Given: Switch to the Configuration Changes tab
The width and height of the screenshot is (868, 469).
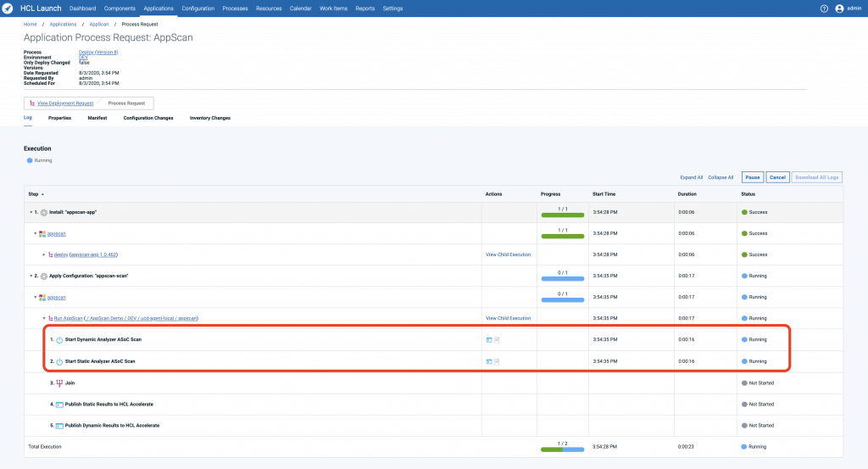Looking at the screenshot, I should pos(148,118).
